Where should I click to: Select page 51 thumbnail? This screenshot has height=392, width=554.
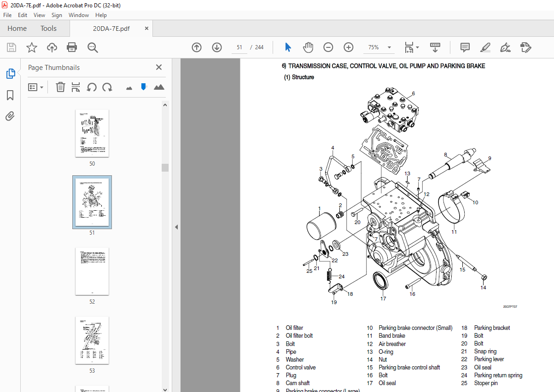coord(92,202)
